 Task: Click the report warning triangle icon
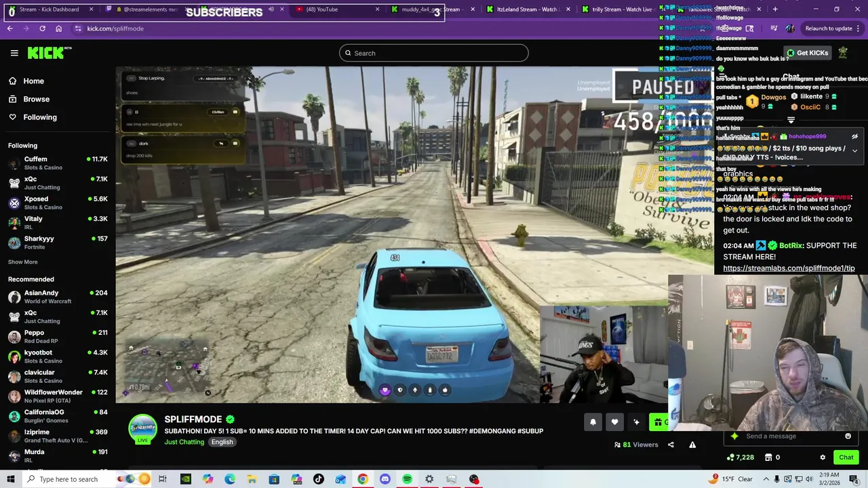coord(692,445)
